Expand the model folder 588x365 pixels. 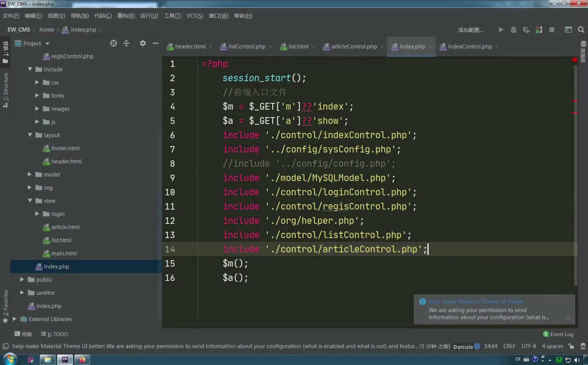29,174
